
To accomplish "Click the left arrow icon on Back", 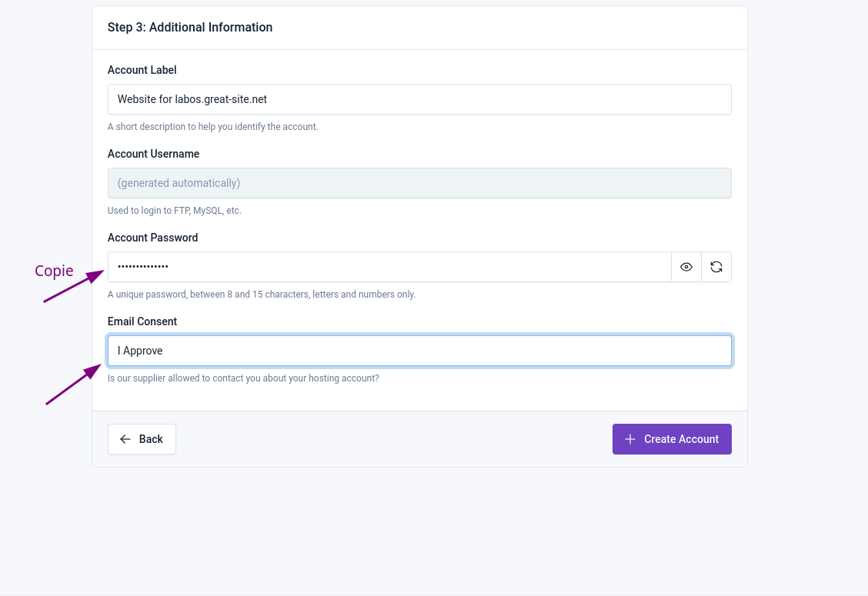I will (x=125, y=439).
